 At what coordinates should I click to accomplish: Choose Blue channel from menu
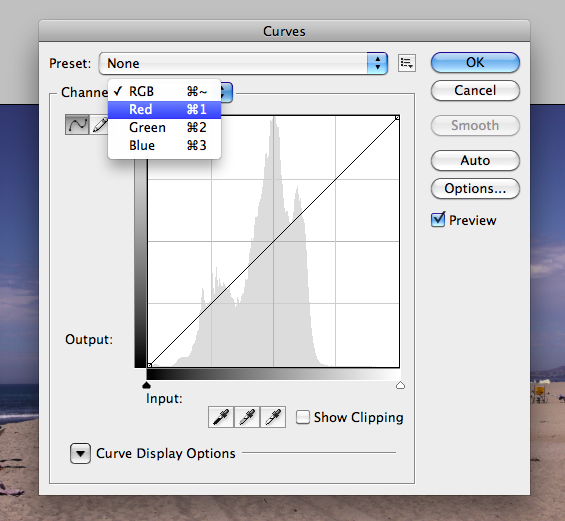tap(164, 146)
